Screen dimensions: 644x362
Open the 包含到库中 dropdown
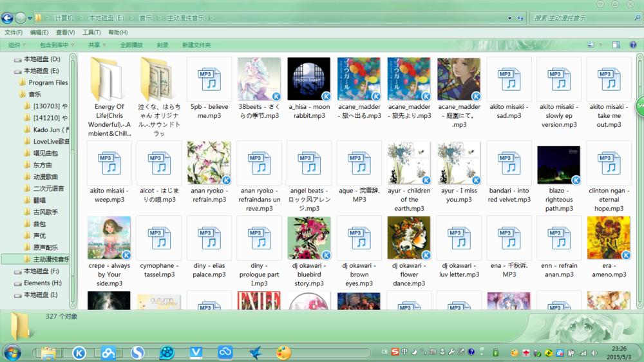click(x=57, y=45)
